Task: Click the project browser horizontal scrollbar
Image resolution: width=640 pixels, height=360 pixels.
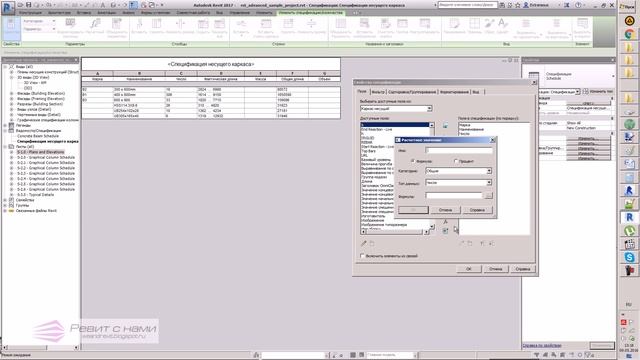Action: click(40, 347)
